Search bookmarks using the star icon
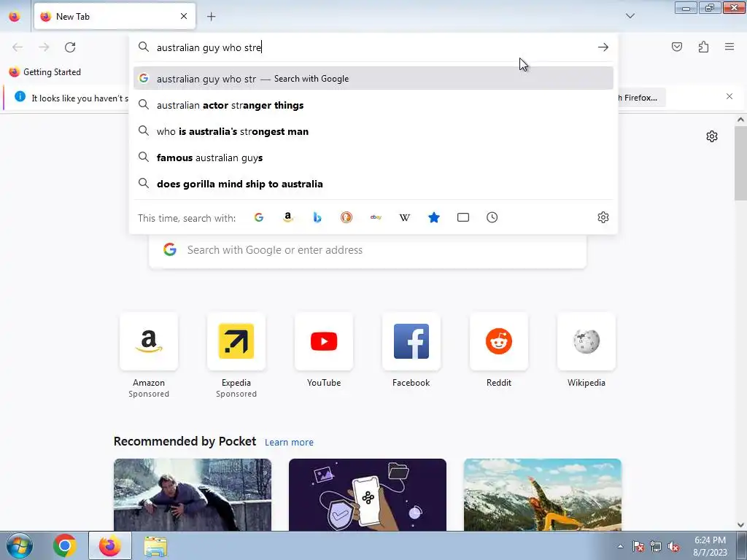Viewport: 747px width, 560px height. pyautogui.click(x=434, y=217)
